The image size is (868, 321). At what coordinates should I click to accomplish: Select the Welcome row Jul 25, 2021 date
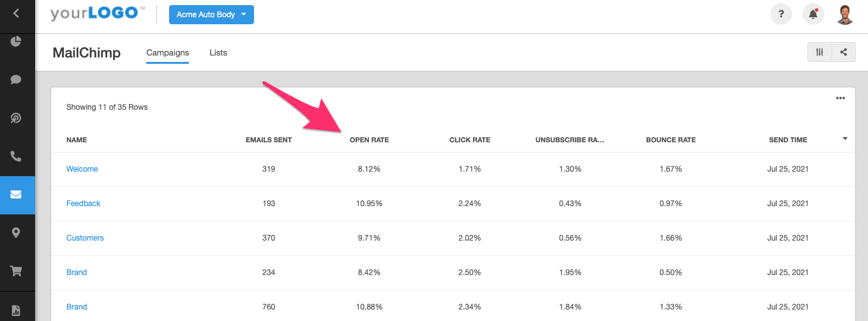pos(788,169)
